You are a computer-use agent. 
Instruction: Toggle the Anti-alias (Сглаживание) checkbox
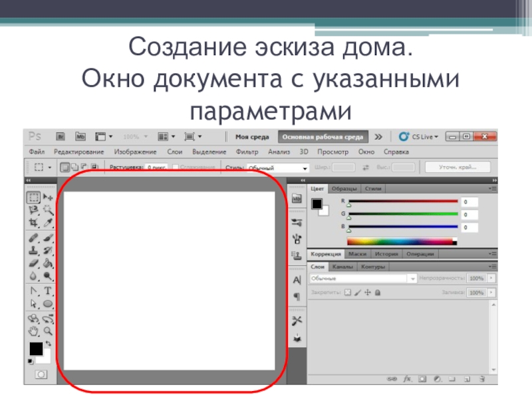pyautogui.click(x=176, y=167)
